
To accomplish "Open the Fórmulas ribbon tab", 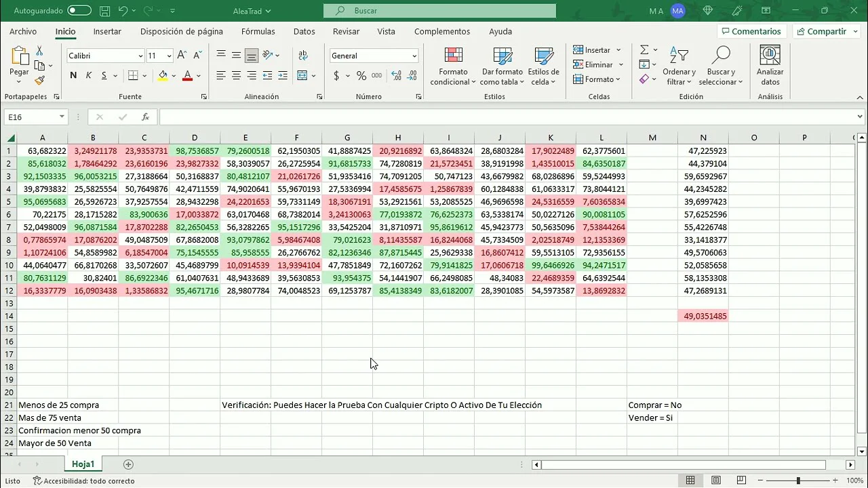I will 258,32.
